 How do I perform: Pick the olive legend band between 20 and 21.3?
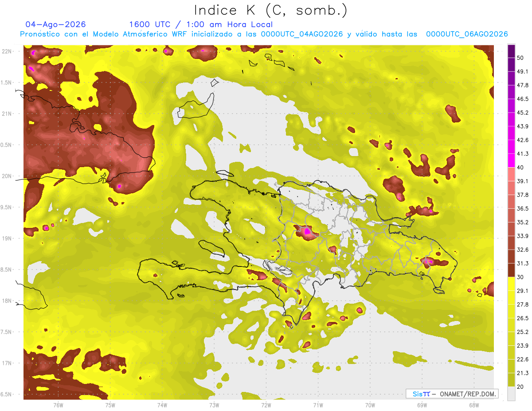(x=511, y=380)
